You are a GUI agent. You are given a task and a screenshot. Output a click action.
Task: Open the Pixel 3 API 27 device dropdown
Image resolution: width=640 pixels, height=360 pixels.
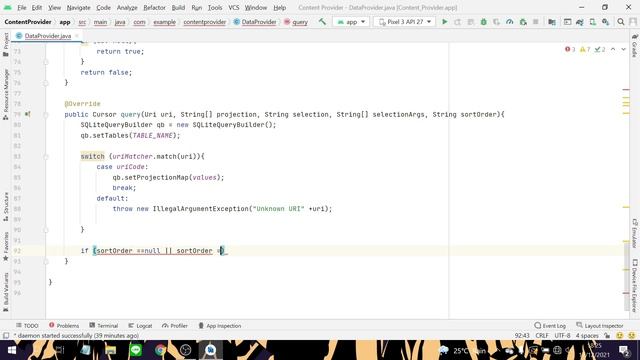(404, 22)
